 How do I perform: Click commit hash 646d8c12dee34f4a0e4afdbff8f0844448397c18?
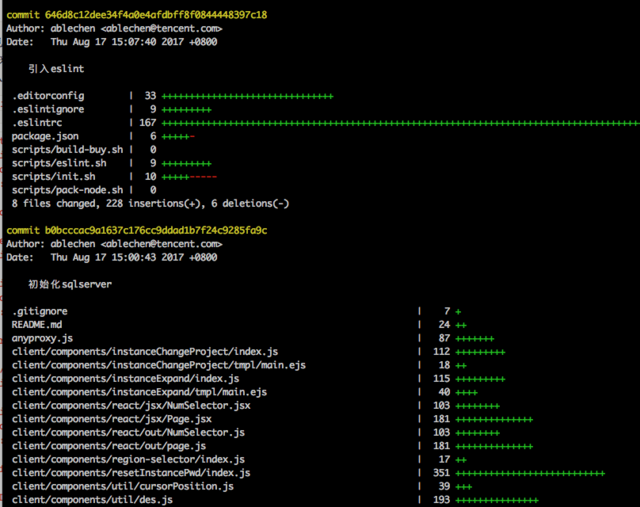(156, 15)
